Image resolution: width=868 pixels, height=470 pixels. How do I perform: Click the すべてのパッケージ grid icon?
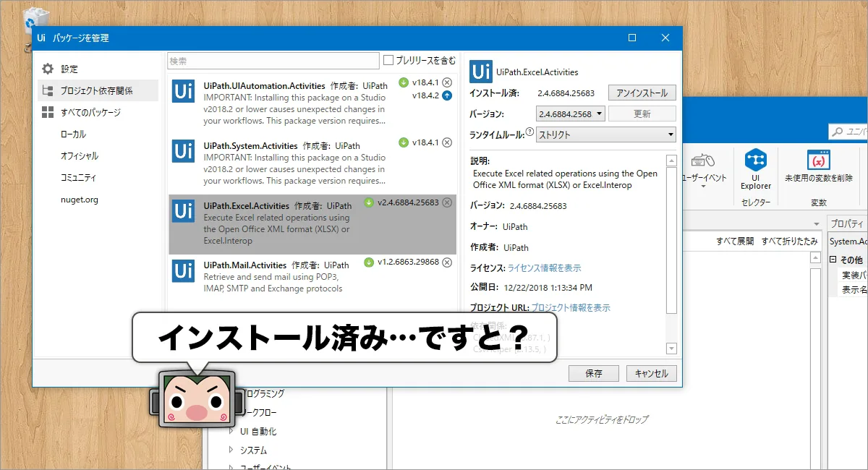click(x=48, y=112)
